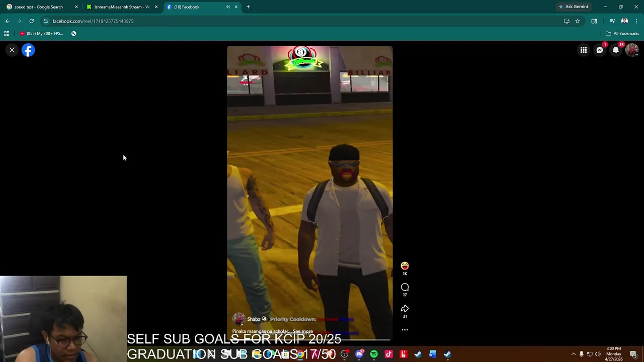Show hidden system tray icons

(x=573, y=354)
